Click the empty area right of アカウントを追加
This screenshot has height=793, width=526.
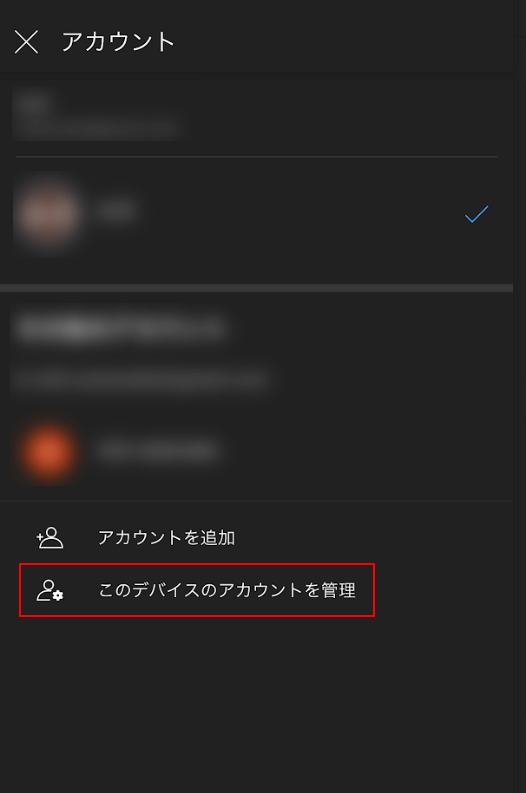pos(374,538)
